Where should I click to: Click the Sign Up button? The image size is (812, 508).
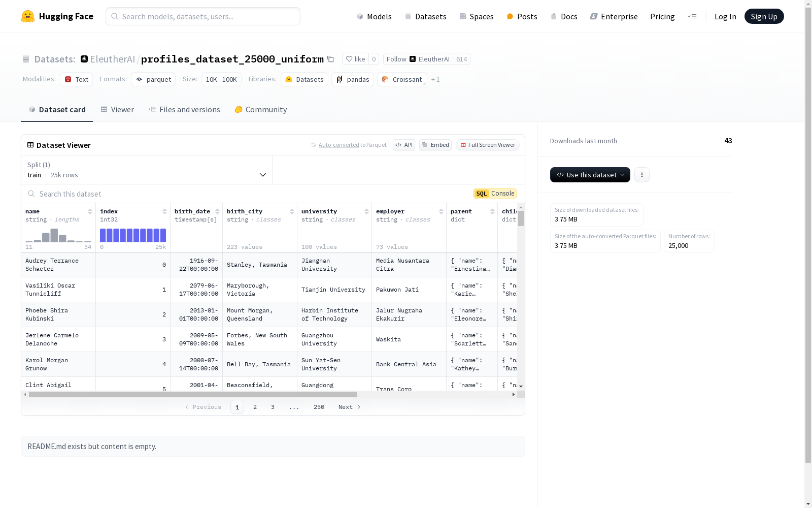[764, 16]
